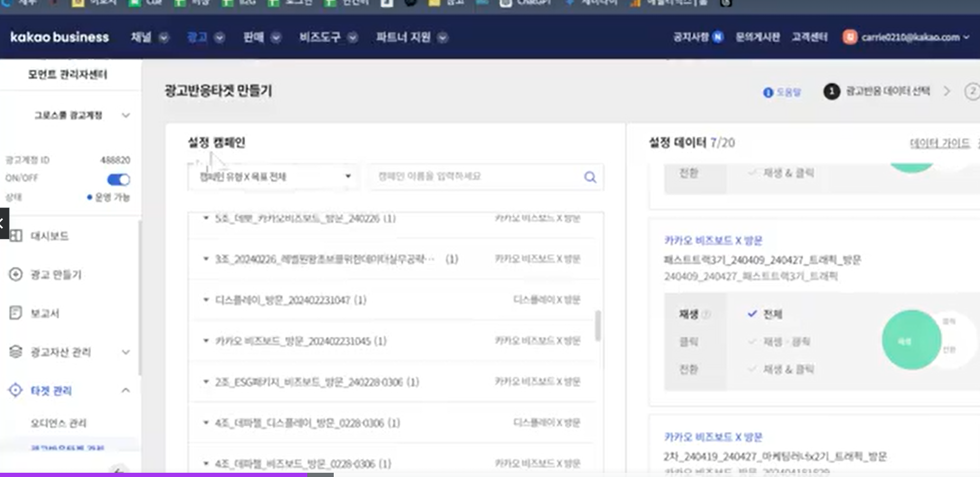The height and width of the screenshot is (477, 980).
Task: Click the kakao business logo
Action: click(59, 37)
